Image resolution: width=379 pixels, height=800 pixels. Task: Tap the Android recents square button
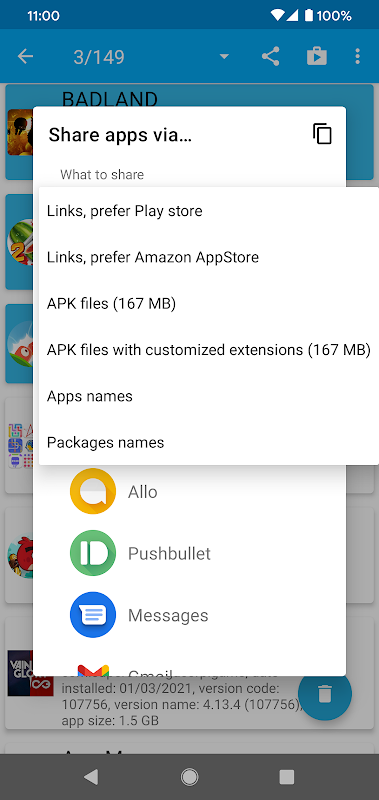(287, 777)
